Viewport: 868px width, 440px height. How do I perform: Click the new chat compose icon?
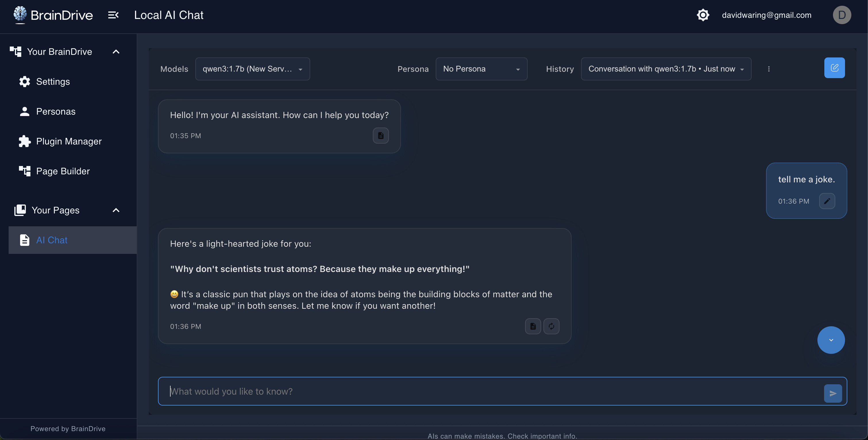[834, 68]
